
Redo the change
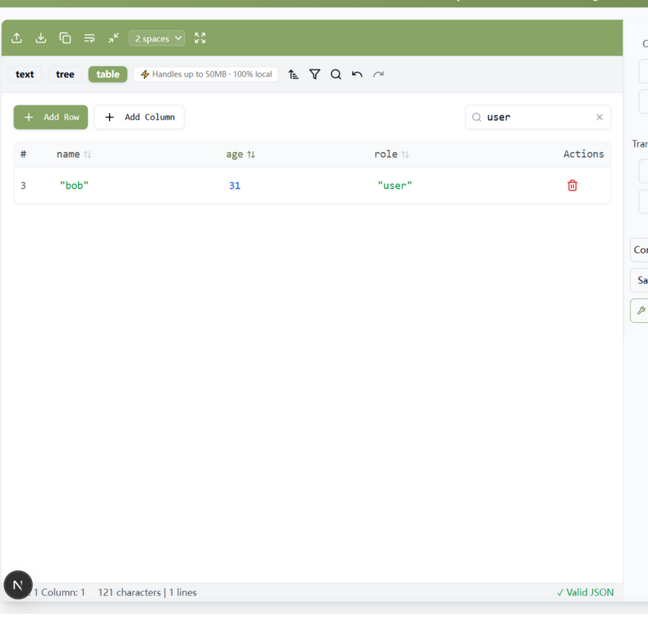tap(378, 74)
